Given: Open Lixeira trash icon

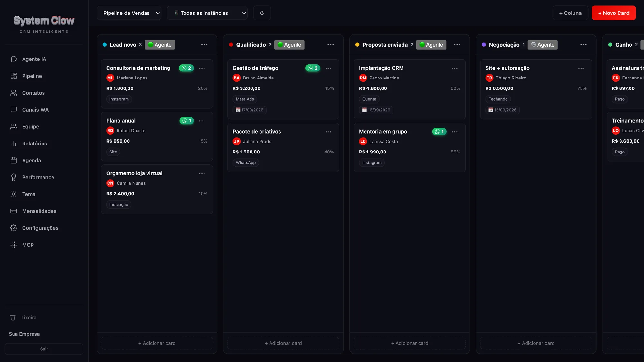Looking at the screenshot, I should coord(13,318).
